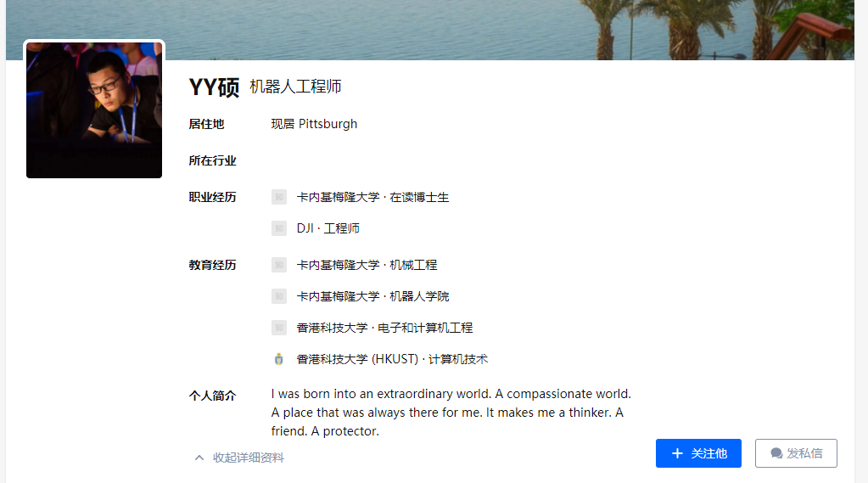Screen dimensions: 868x483
Task: Click the logo icon beside 卡内基梅隆大学 · 机械工程
Action: (x=279, y=265)
